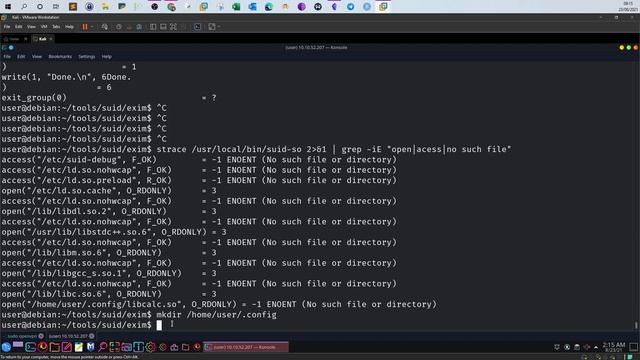This screenshot has height=360, width=640.
Task: Open Microsoft Edge from Windows taskbar
Action: point(269,7)
